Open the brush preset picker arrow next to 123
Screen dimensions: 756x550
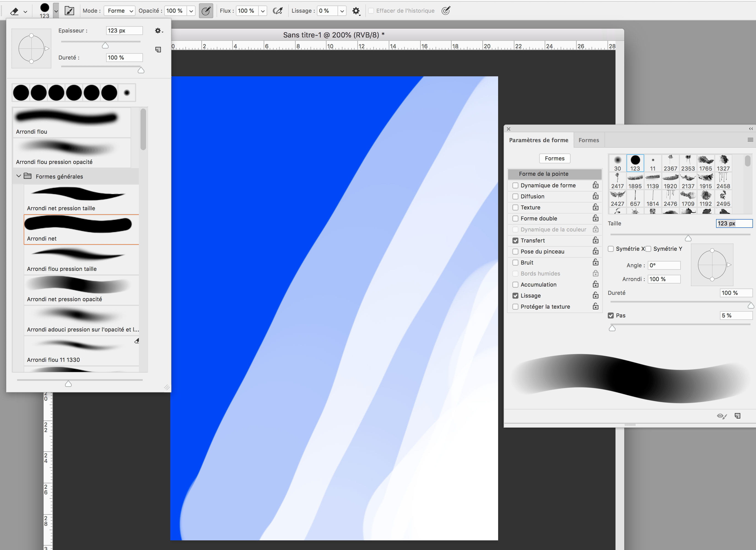coord(56,11)
